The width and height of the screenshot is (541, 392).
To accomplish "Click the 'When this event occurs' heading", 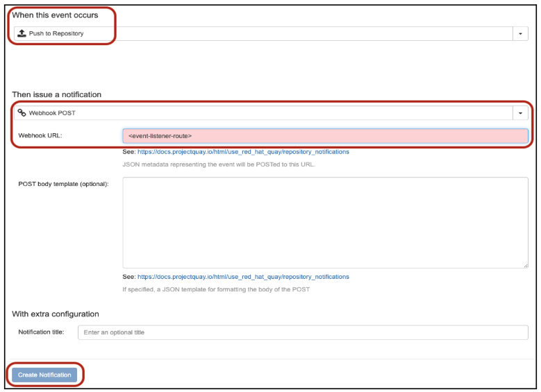I will tap(55, 15).
